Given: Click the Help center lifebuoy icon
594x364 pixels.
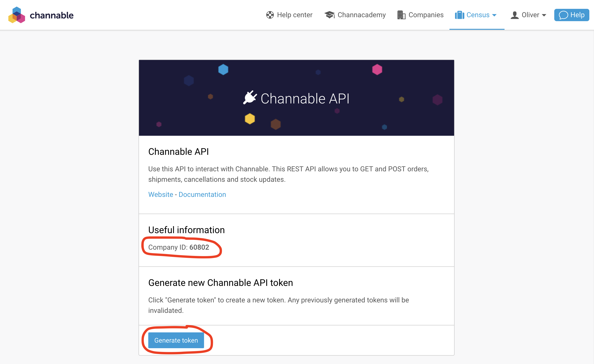Looking at the screenshot, I should [x=270, y=15].
